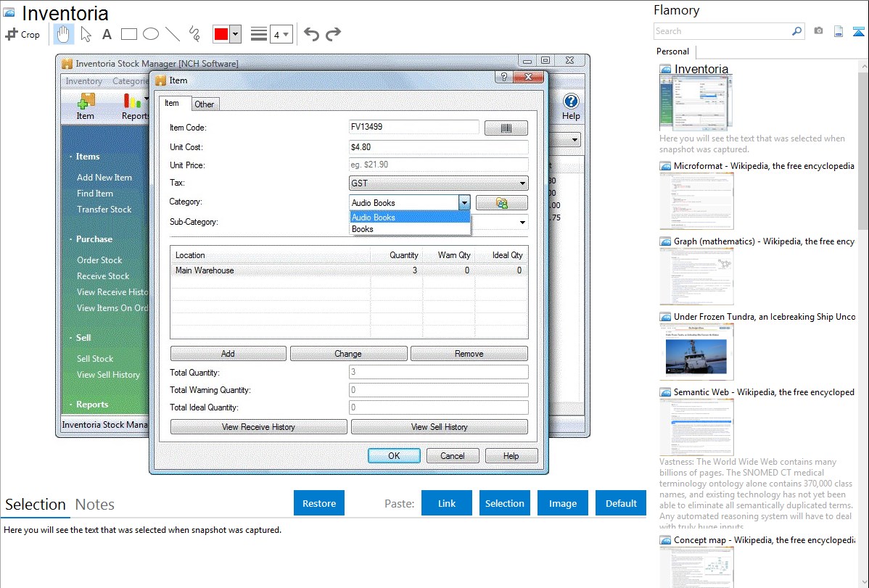Pick the text annotation tool
The image size is (869, 588).
click(107, 34)
